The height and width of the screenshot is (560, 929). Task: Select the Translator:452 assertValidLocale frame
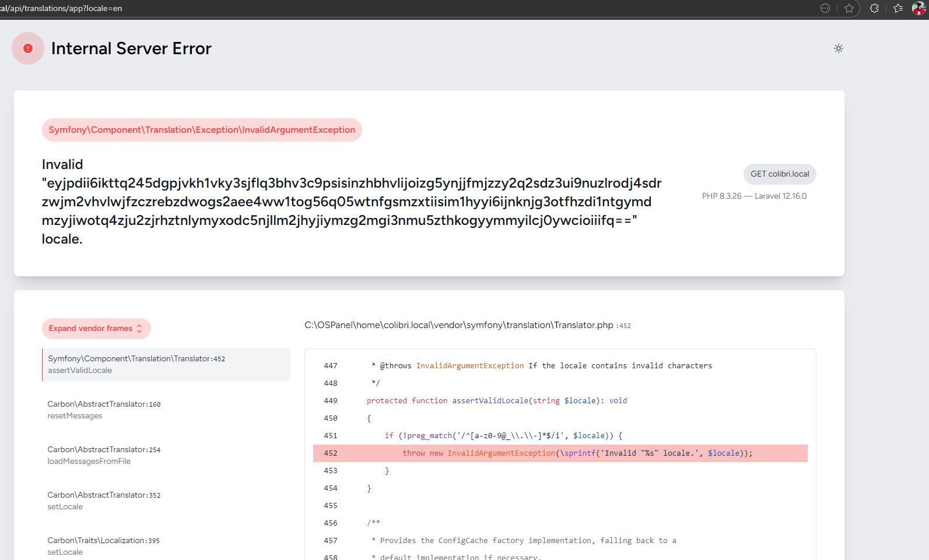(166, 365)
